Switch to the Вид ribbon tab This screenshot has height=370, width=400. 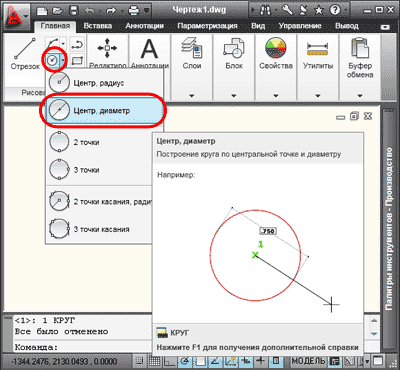click(x=258, y=26)
